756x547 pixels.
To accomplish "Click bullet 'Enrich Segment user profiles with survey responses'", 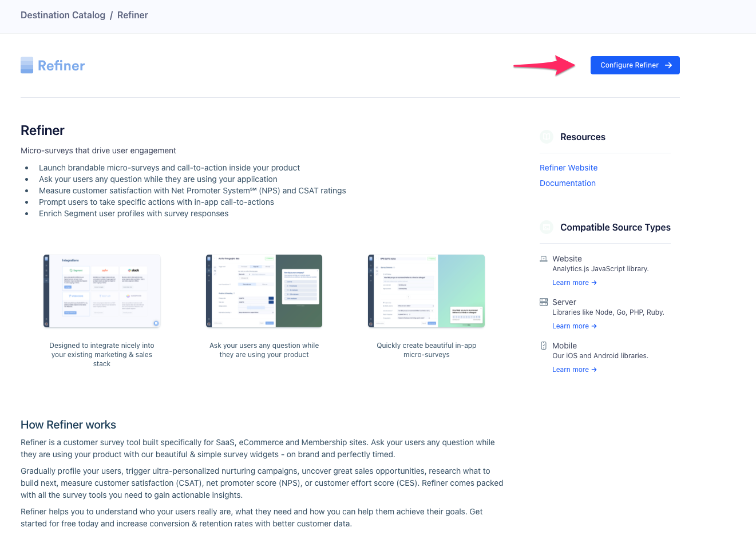I will (134, 213).
